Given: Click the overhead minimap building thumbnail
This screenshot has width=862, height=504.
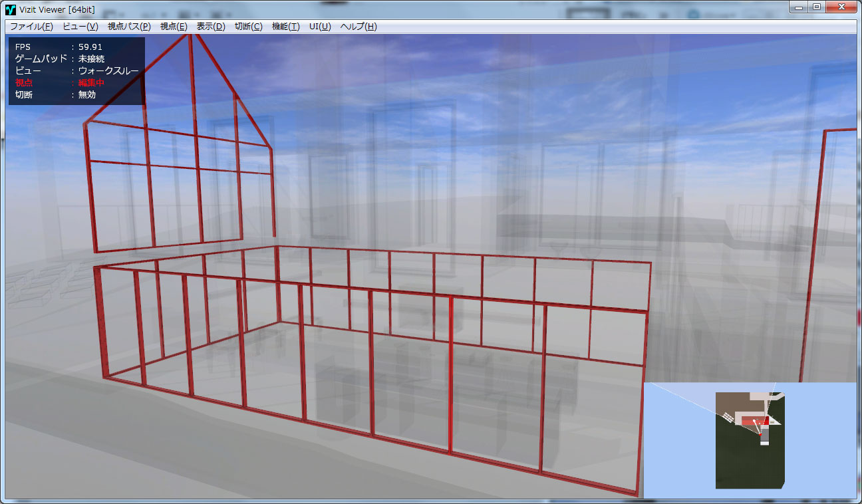Looking at the screenshot, I should (x=750, y=439).
